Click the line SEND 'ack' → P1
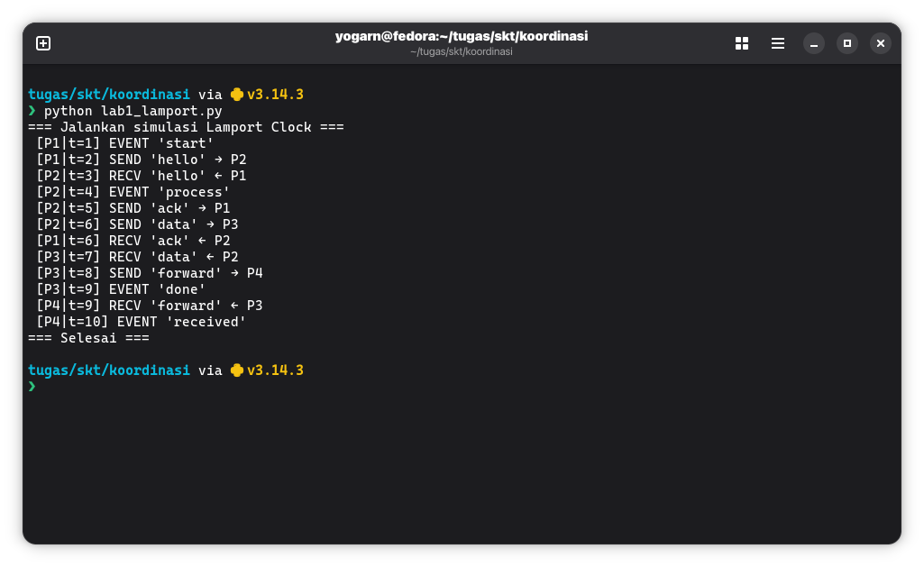This screenshot has height=567, width=924. 133,208
